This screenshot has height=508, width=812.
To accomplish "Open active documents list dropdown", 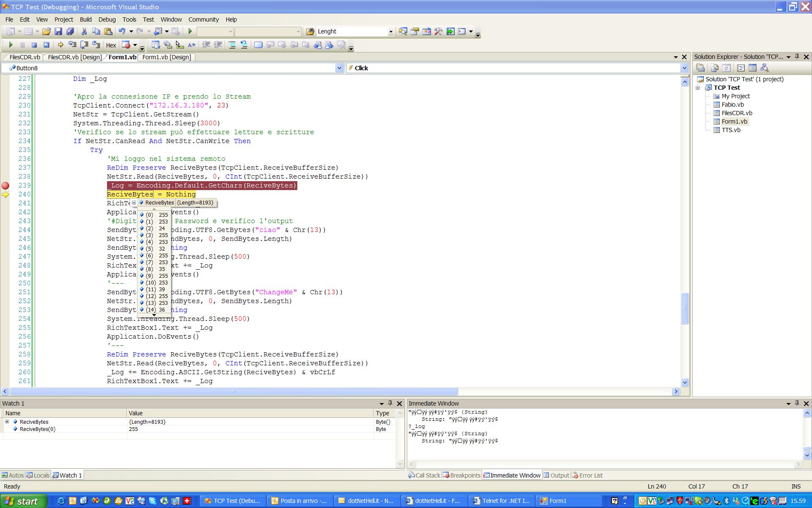I will [x=675, y=57].
